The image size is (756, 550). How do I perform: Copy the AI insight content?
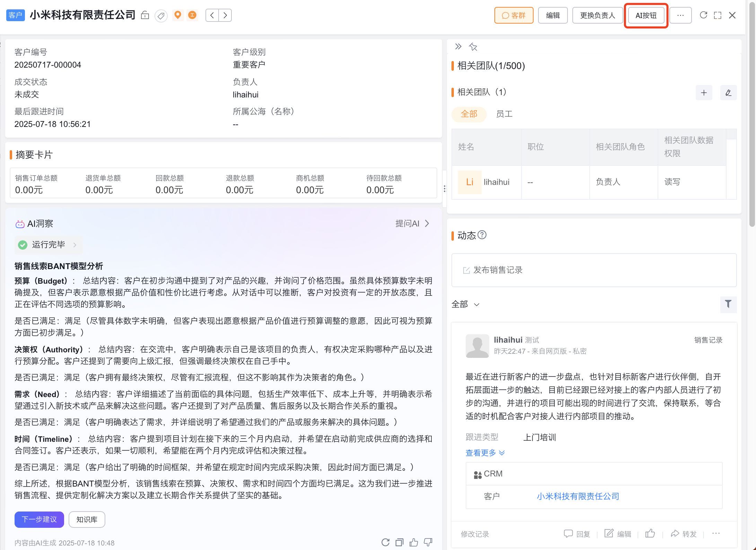[x=399, y=542]
